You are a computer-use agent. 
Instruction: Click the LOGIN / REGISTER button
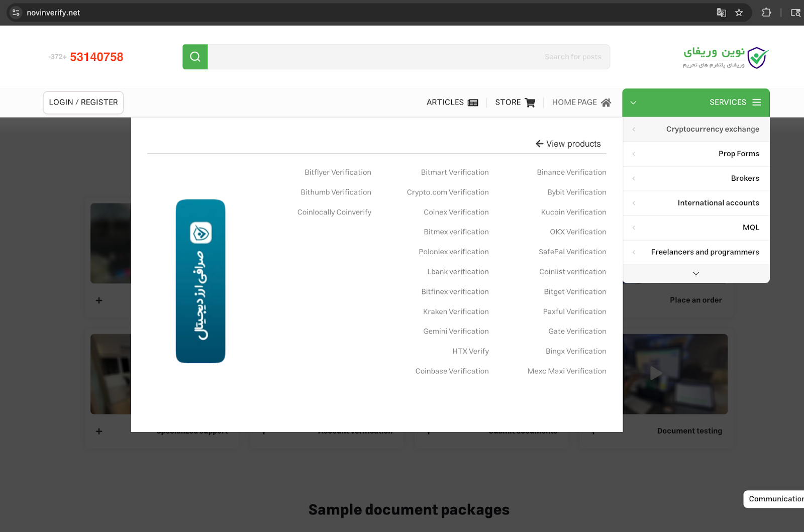(83, 102)
